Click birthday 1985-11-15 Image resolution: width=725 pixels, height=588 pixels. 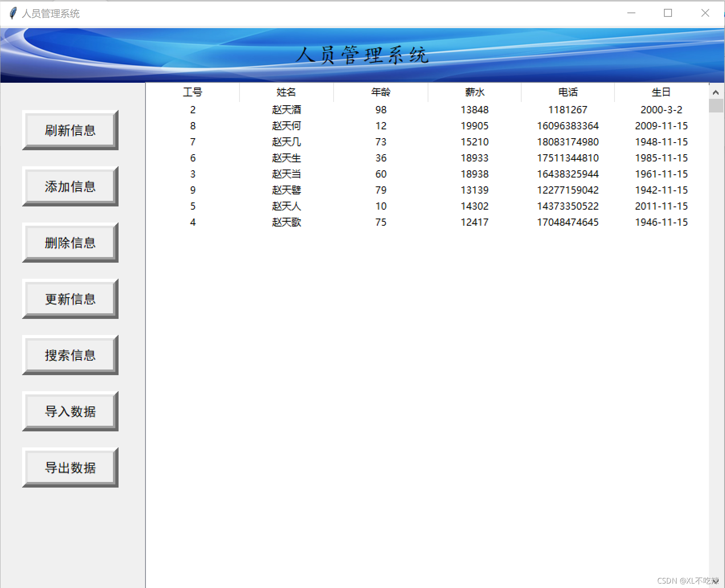[662, 158]
